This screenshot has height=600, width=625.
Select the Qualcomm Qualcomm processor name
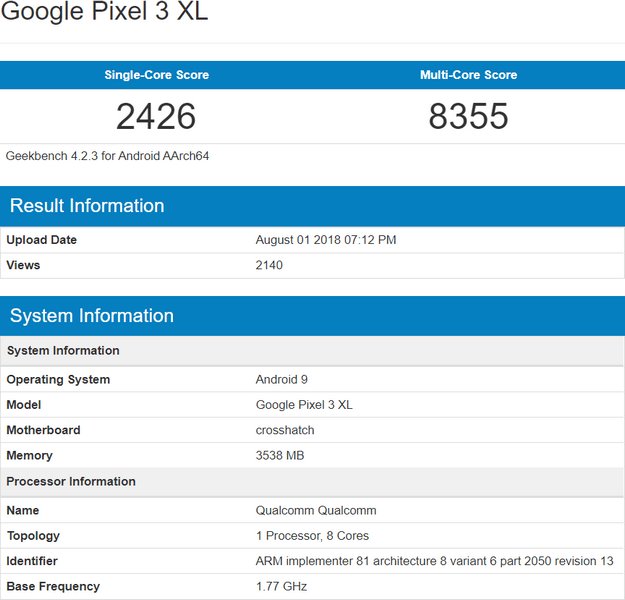point(316,510)
